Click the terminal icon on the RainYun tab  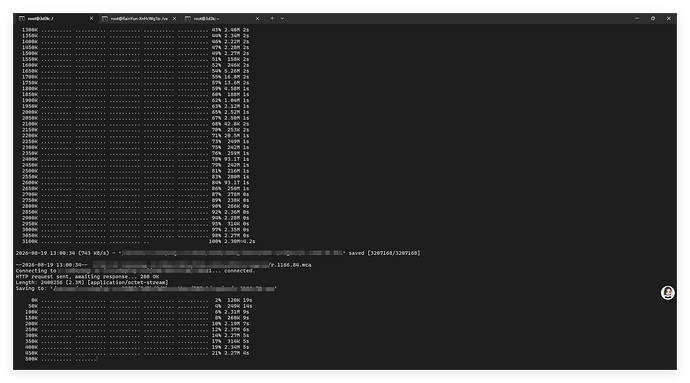(105, 18)
